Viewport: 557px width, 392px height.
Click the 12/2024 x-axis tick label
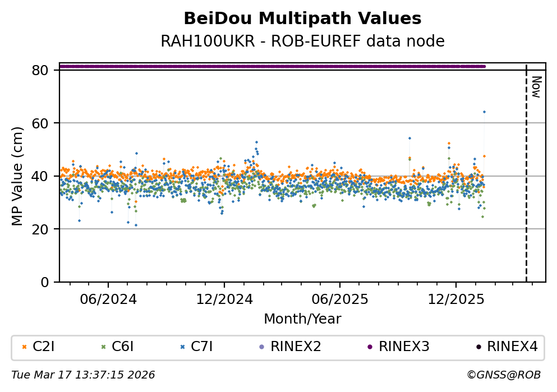[x=224, y=299]
